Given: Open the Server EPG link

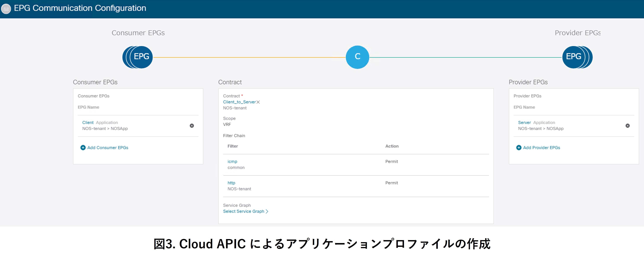Looking at the screenshot, I should coord(524,123).
